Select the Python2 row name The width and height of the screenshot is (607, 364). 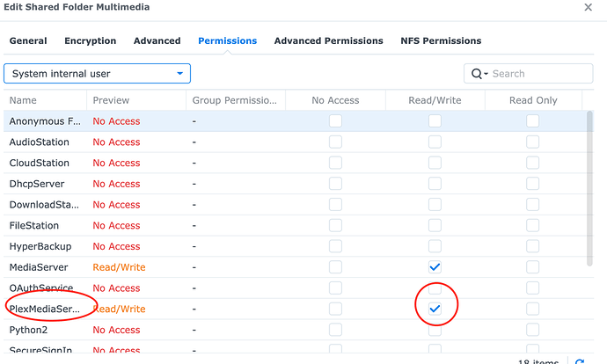point(28,330)
